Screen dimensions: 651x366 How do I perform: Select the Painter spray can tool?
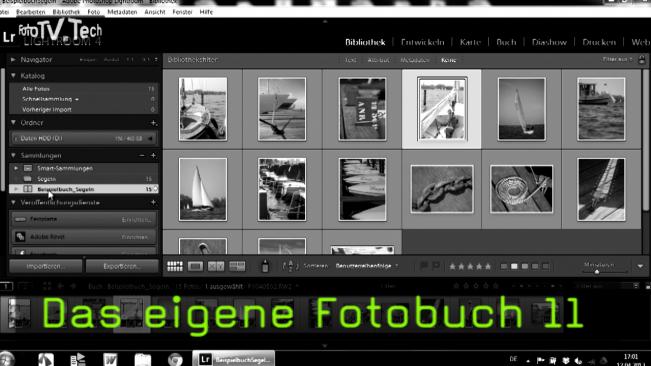265,266
